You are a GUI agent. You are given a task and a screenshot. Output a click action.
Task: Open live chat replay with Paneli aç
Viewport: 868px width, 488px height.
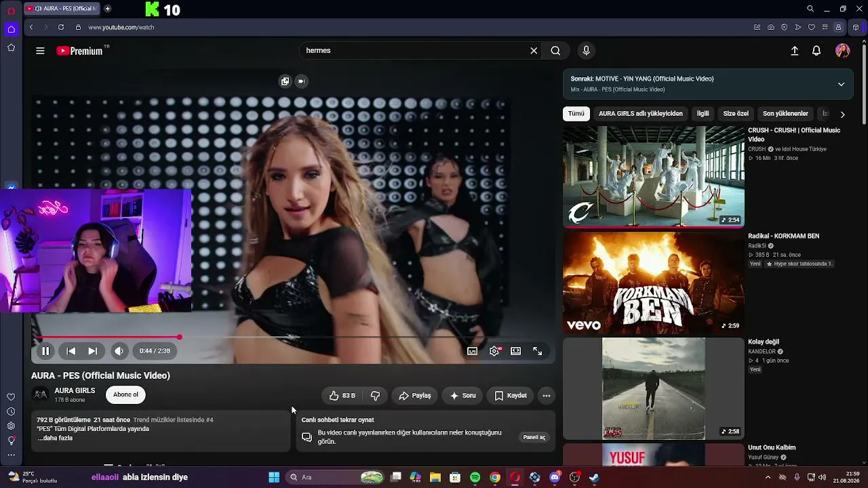pyautogui.click(x=534, y=437)
